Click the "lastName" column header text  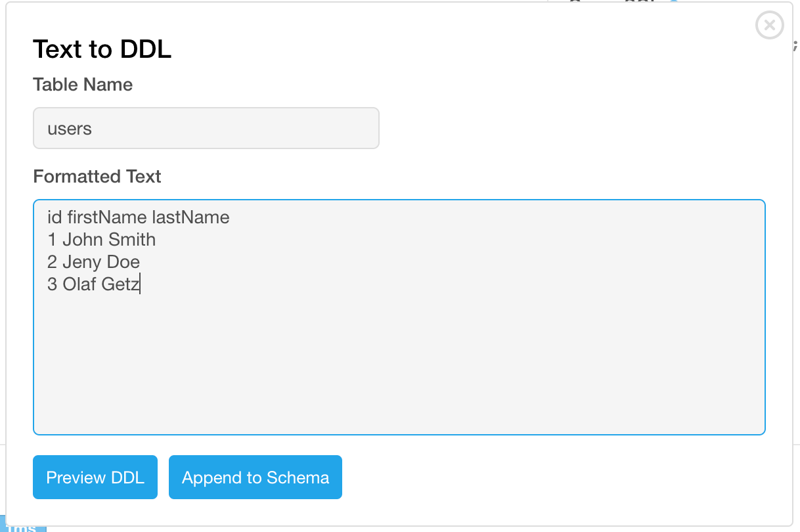191,217
